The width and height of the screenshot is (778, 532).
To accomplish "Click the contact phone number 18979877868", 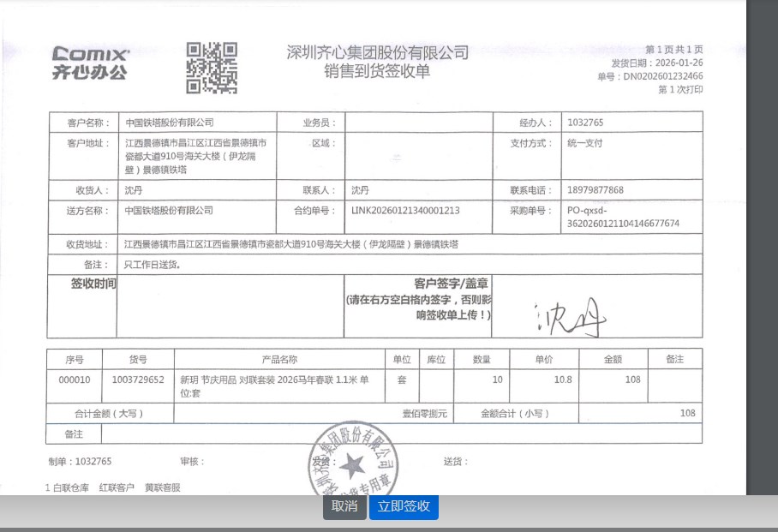I will pyautogui.click(x=595, y=190).
